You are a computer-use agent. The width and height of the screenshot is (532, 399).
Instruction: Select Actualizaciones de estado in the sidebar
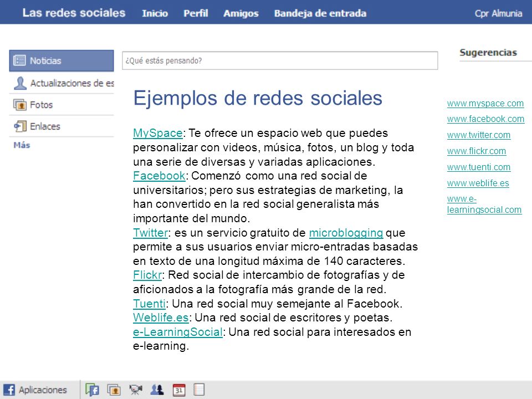click(62, 83)
